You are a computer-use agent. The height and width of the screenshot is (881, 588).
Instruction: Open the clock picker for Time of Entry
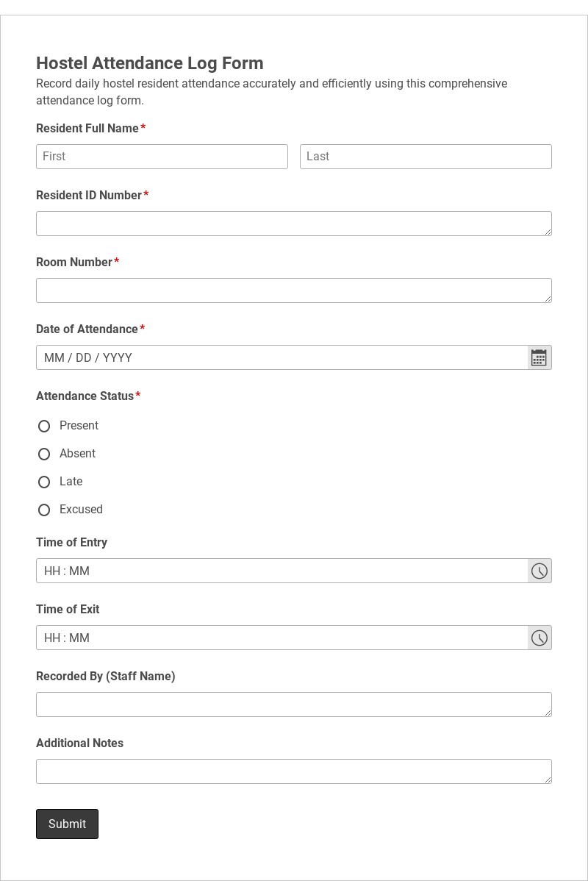point(539,571)
